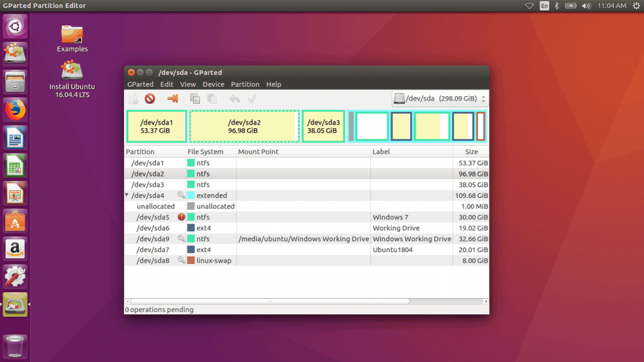Select the /dev/sda1 partition block graphic
Screen dimensions: 644x362
coord(156,126)
